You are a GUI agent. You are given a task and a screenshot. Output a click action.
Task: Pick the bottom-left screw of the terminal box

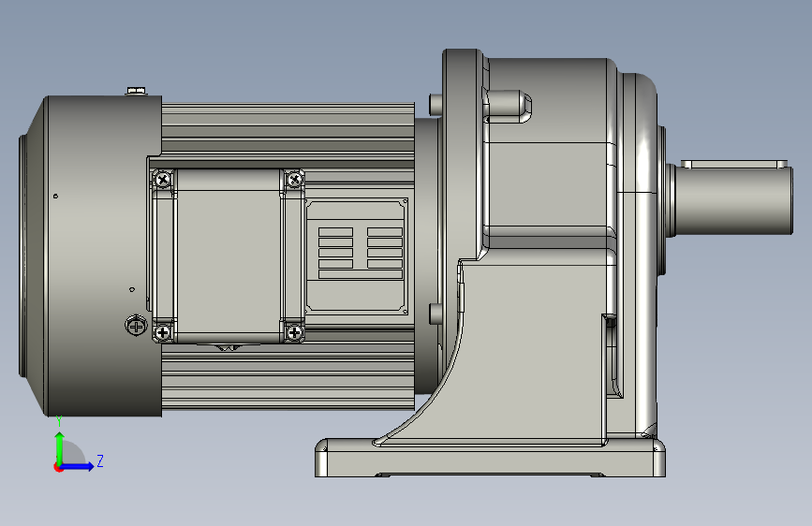pos(163,332)
